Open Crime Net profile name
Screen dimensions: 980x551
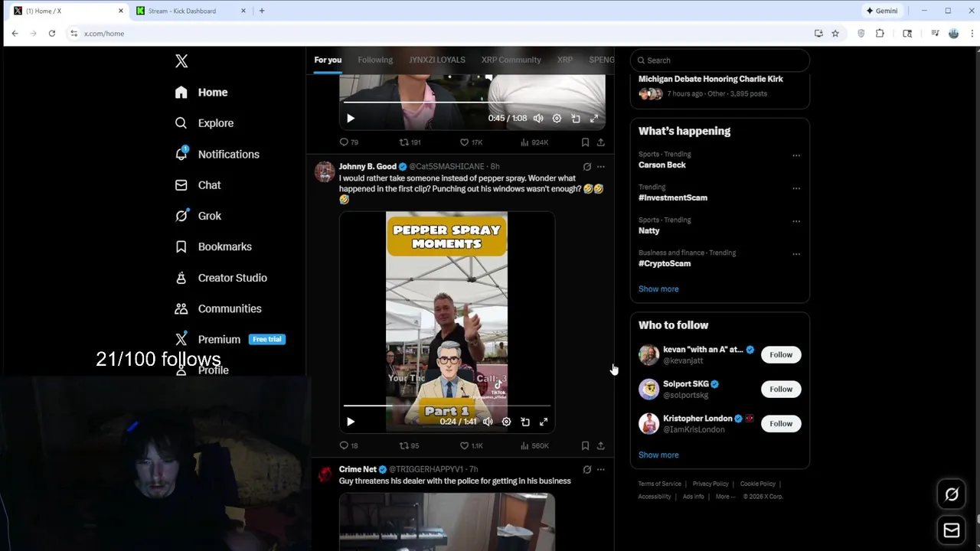point(358,469)
